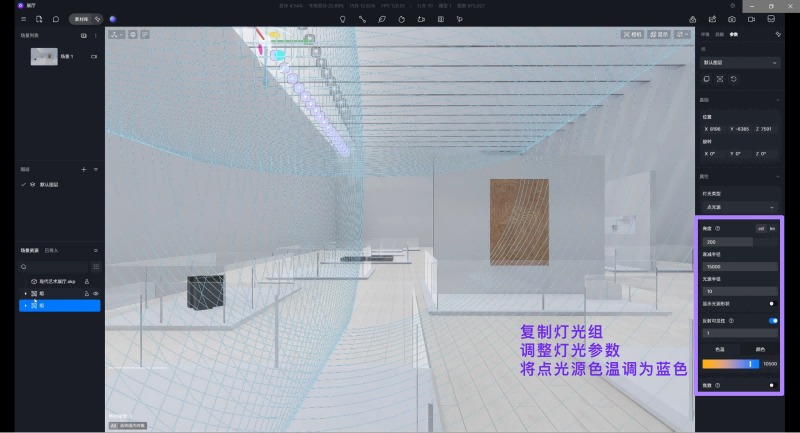Click the chat bubble icon in top toolbar
The height and width of the screenshot is (433, 800).
click(55, 19)
